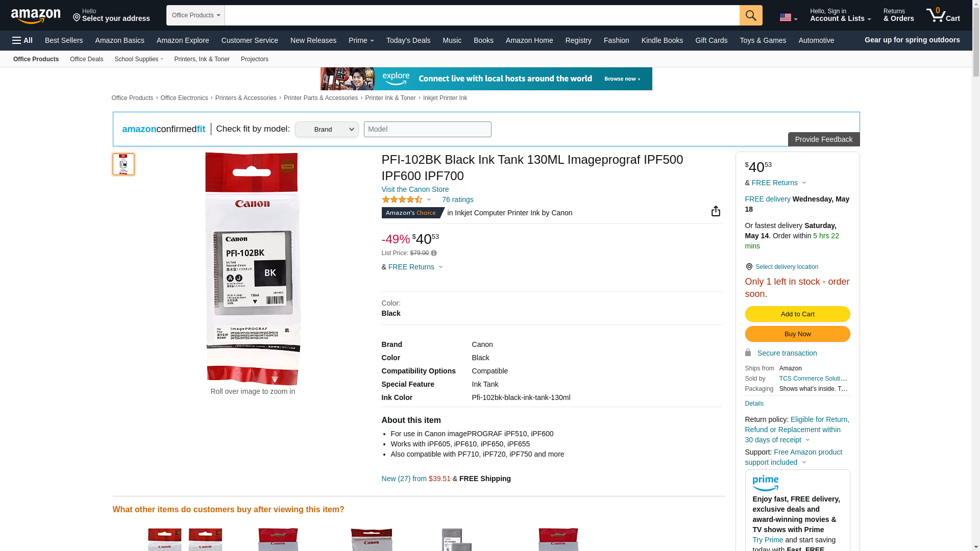980x551 pixels.
Task: Click the Model input field
Action: (427, 129)
